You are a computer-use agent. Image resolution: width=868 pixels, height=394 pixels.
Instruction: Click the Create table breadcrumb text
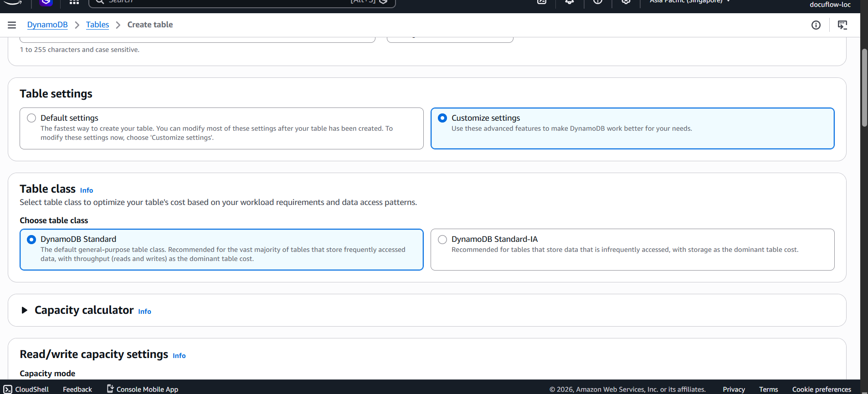150,25
